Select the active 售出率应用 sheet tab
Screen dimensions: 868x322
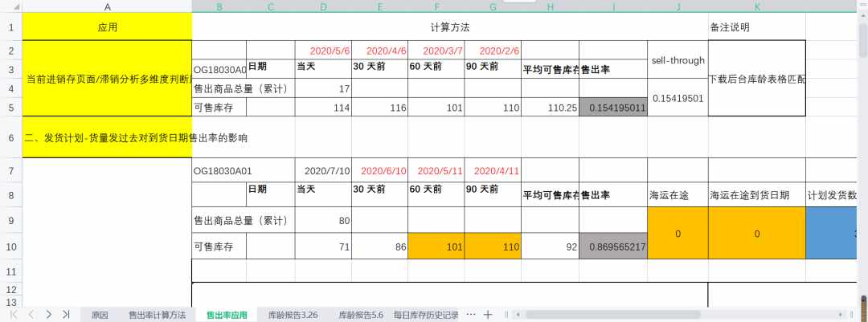pos(227,316)
